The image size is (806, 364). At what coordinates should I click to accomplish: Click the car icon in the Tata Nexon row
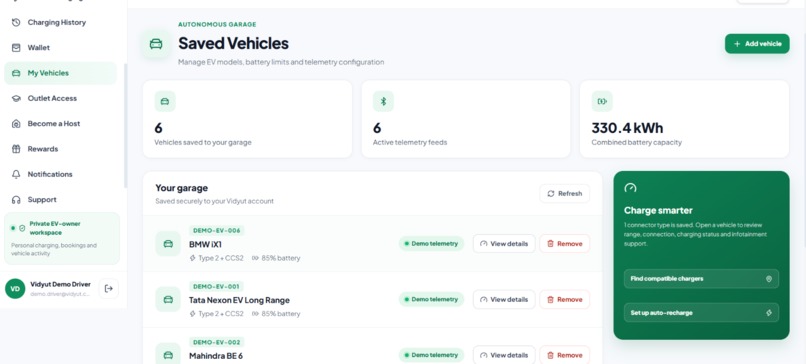click(x=168, y=299)
